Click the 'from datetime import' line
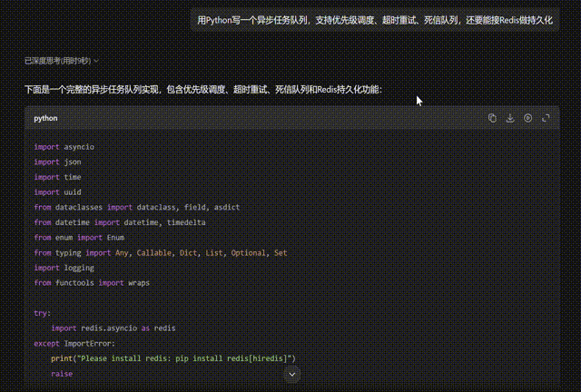Screen dimensions: 581x392 tap(120, 222)
